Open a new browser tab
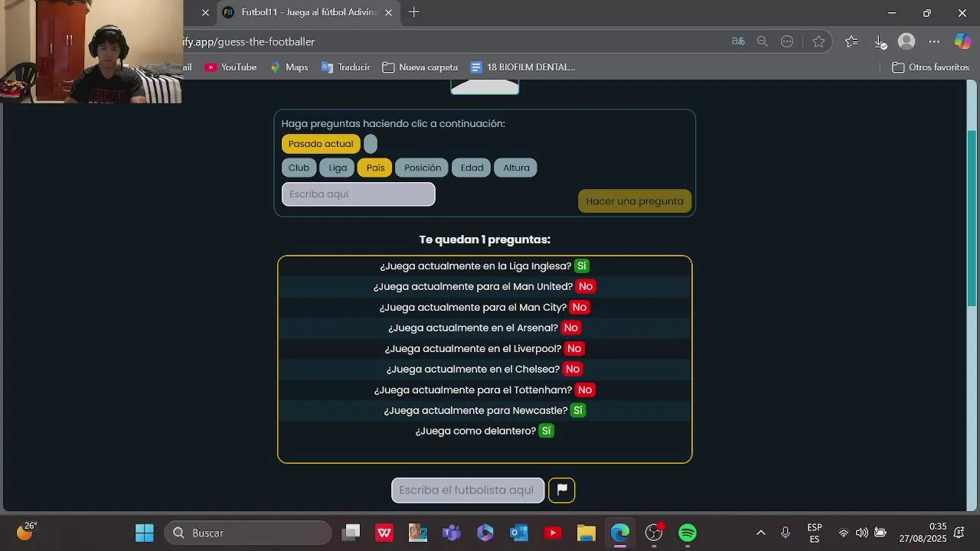980x551 pixels. click(x=413, y=12)
